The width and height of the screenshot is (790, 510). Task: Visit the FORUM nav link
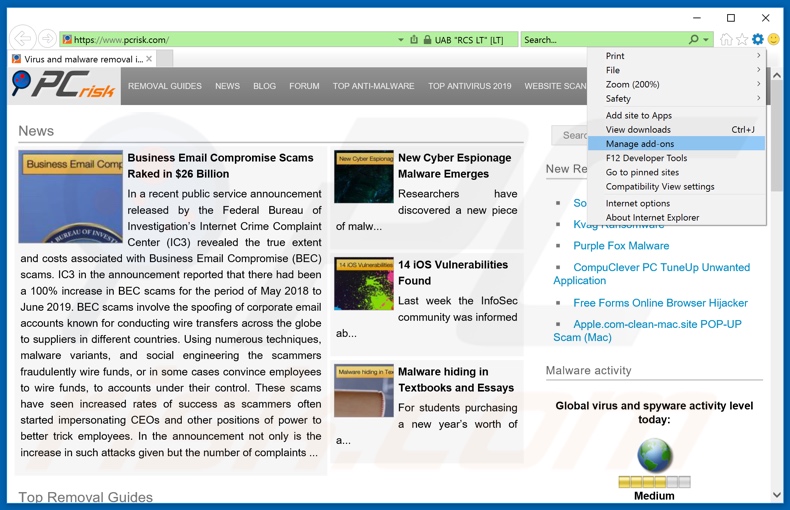304,86
